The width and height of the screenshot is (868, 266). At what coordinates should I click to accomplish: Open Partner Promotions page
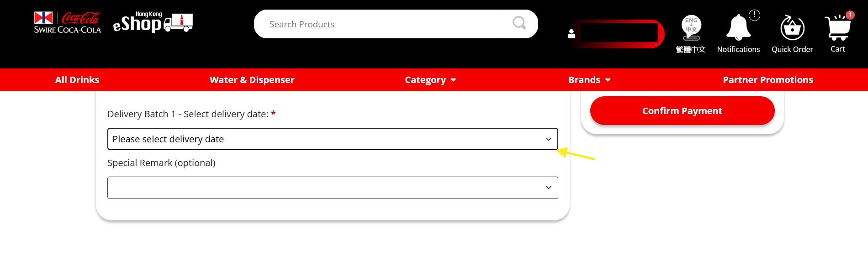tap(768, 80)
